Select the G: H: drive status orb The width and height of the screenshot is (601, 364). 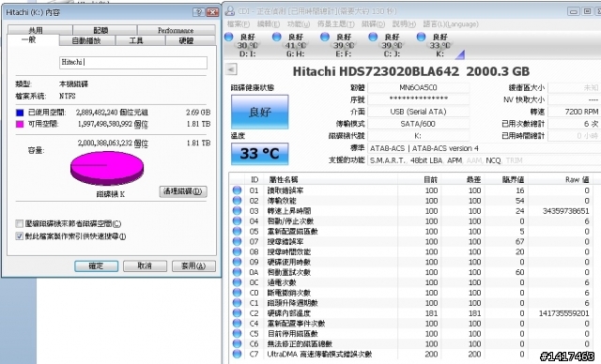click(x=276, y=37)
